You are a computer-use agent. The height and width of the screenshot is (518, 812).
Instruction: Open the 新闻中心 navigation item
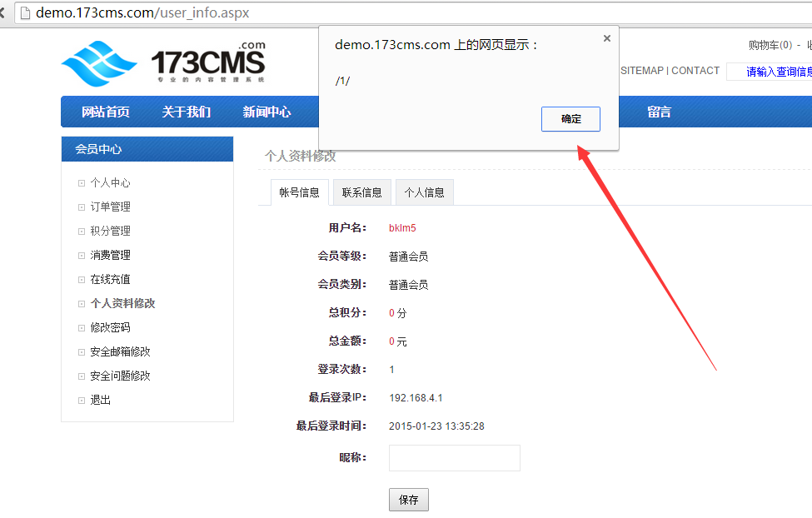point(267,112)
